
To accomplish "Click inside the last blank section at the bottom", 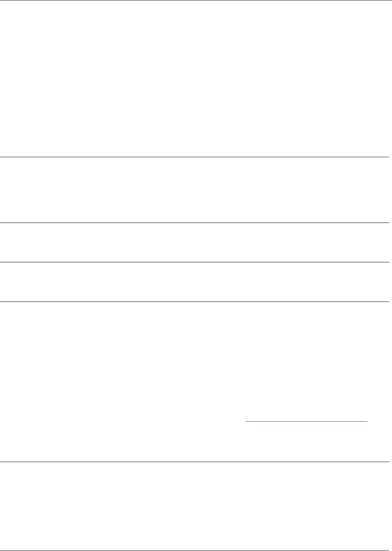I will 194,506.
